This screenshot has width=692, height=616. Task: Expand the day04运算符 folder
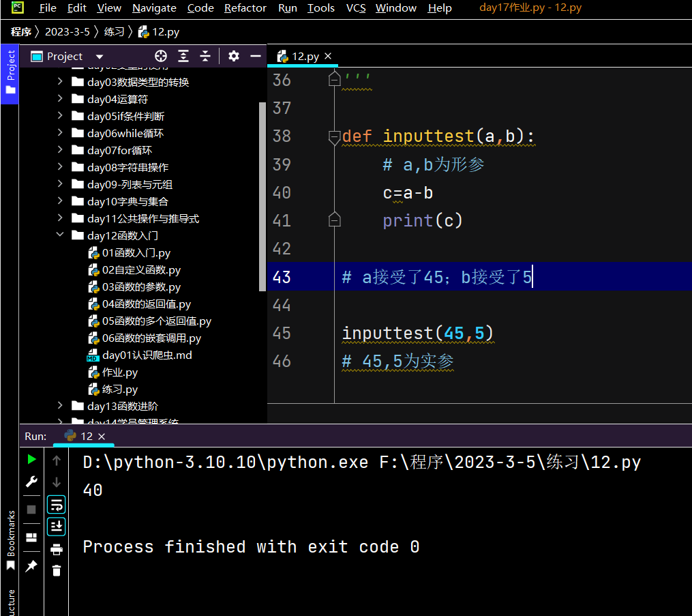click(x=60, y=98)
